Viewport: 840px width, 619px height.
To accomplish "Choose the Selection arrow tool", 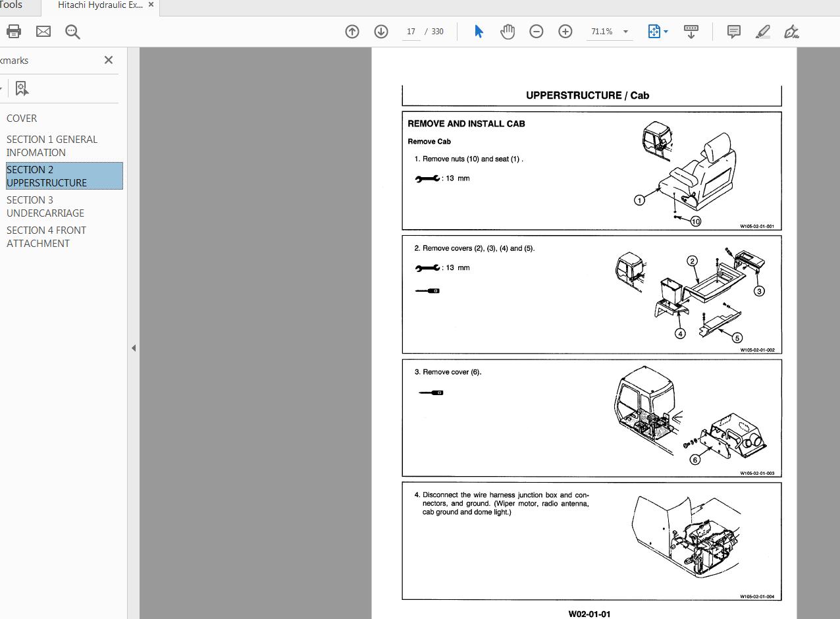I will [479, 32].
